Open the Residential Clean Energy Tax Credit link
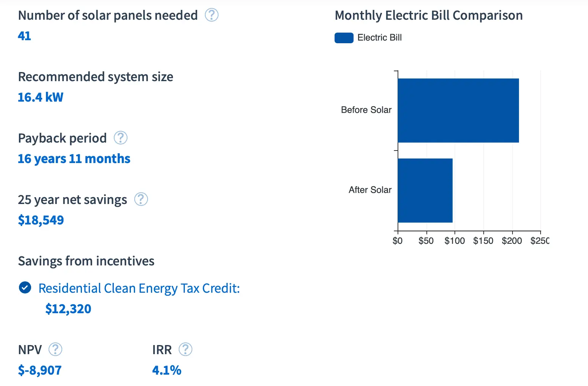Viewport: 588px width, 386px height. [139, 289]
